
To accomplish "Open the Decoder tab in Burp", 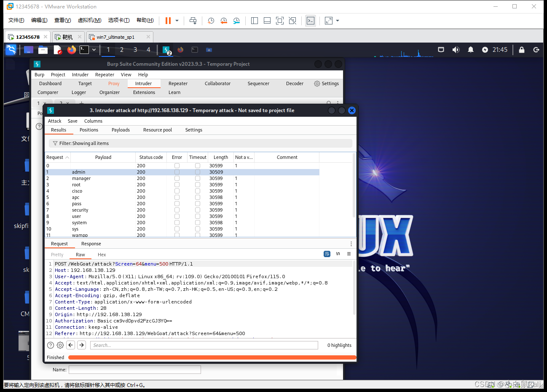I will point(295,83).
